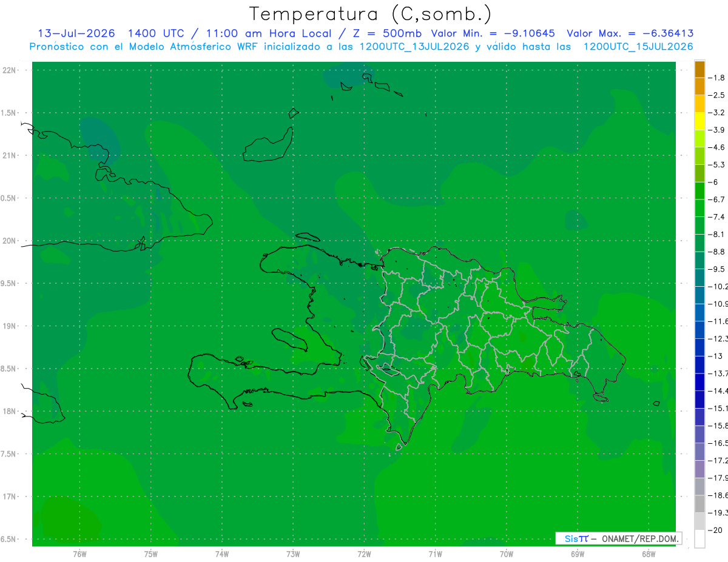Click the "-8.1" color scale label
This screenshot has width=728, height=562.
click(x=716, y=234)
